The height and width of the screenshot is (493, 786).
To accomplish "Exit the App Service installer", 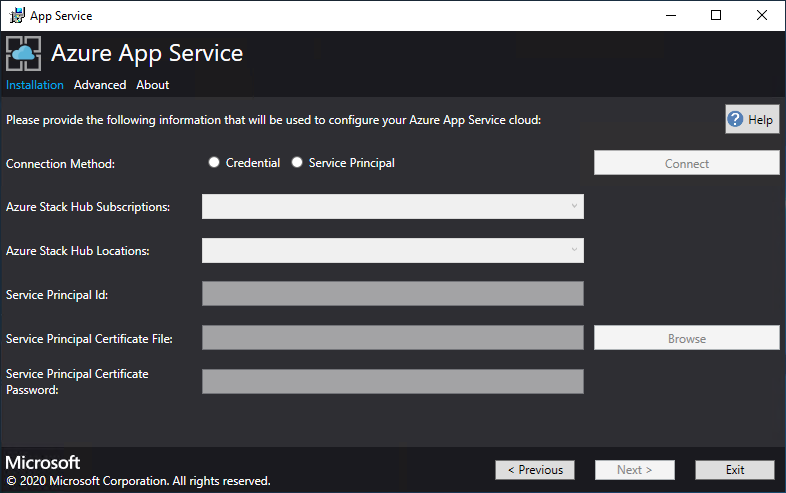I will (x=735, y=470).
